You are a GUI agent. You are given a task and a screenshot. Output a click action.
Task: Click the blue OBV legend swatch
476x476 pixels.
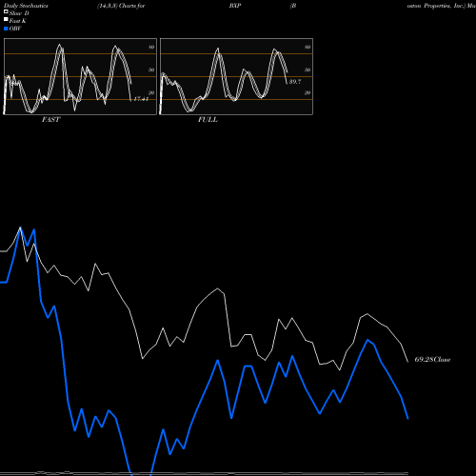(x=6, y=29)
